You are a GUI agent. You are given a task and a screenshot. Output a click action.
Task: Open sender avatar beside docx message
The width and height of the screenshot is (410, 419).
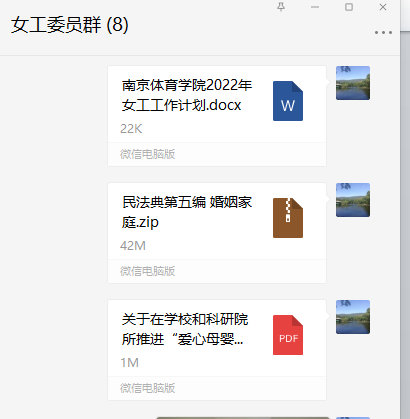coord(353,83)
